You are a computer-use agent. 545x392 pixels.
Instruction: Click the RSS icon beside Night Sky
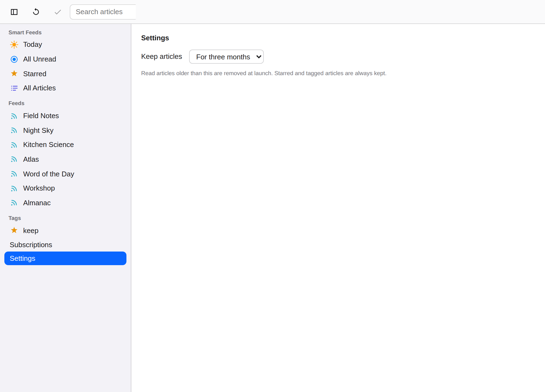14,131
